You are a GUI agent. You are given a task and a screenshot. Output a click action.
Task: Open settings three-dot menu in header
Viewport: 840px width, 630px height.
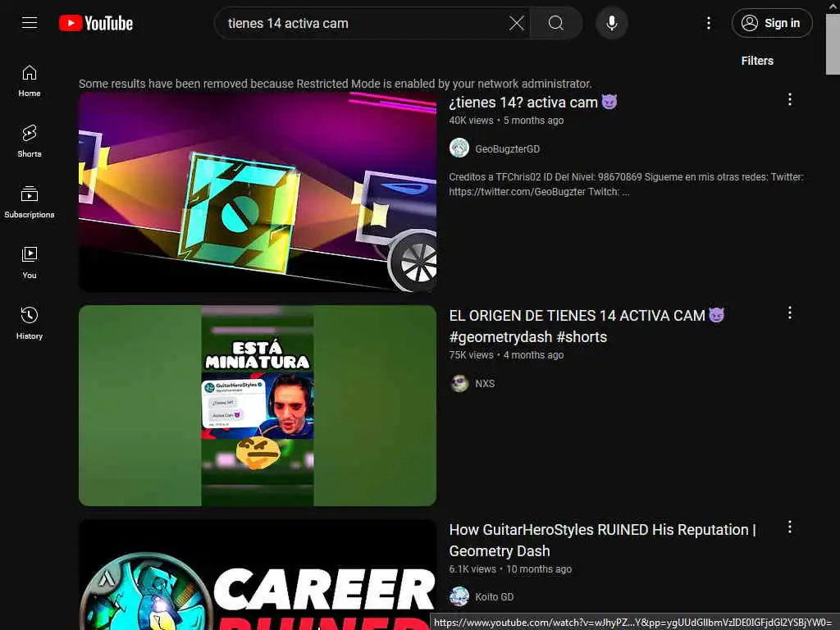point(708,23)
